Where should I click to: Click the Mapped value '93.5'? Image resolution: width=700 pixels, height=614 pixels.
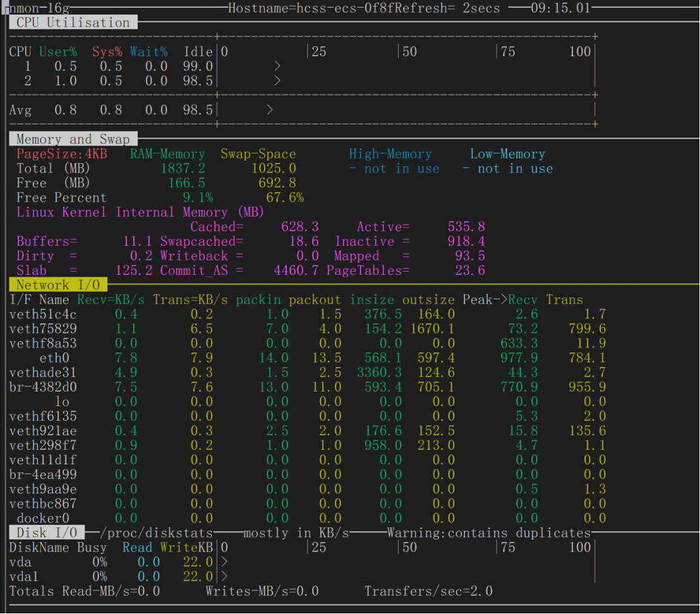point(469,256)
